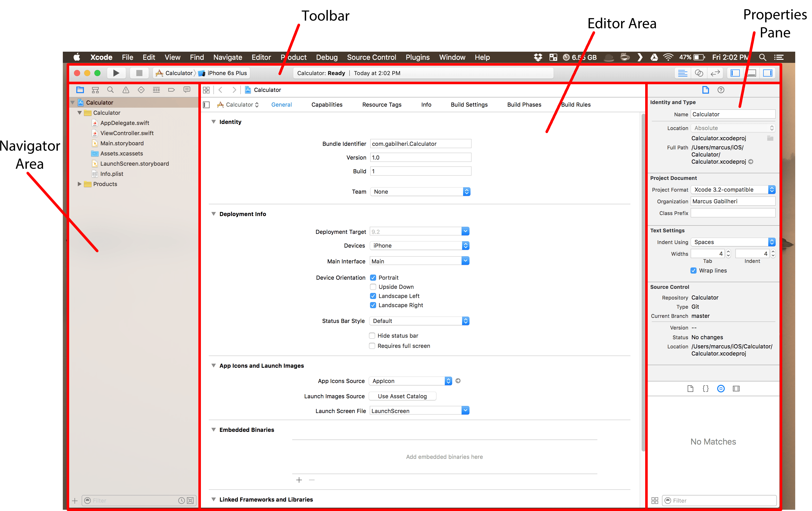This screenshot has height=511, width=812.
Task: Uncheck the Landscape Left checkbox
Action: point(373,296)
